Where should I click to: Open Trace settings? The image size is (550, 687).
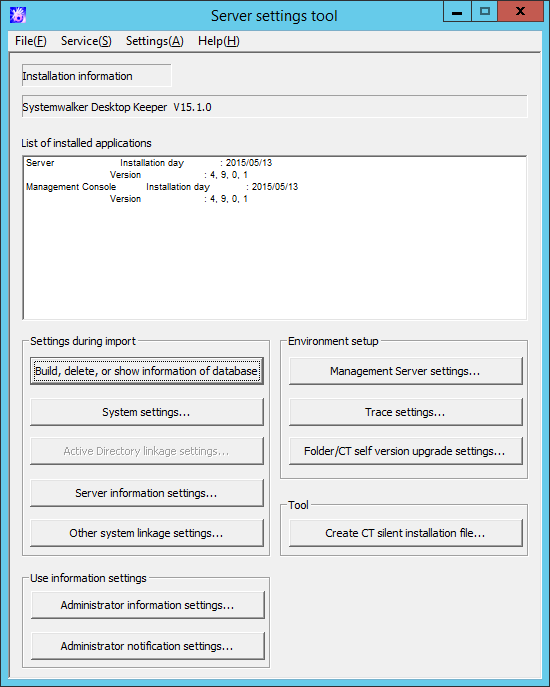[x=405, y=412]
